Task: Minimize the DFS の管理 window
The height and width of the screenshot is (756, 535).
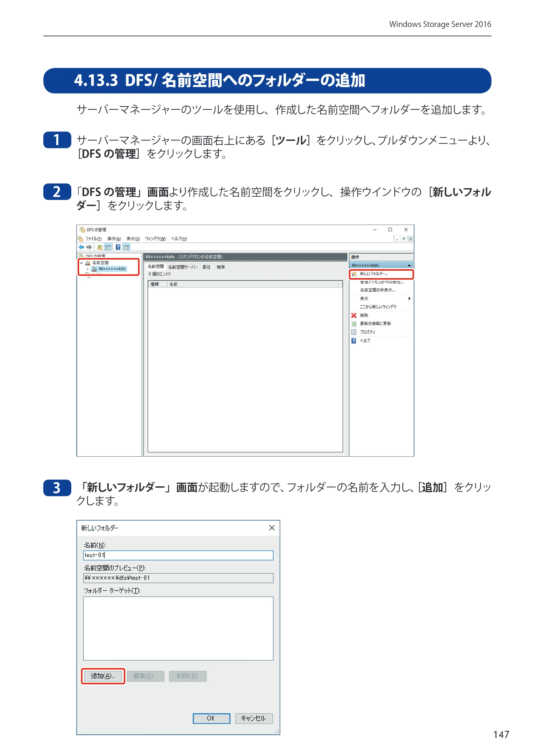Action: pos(375,230)
